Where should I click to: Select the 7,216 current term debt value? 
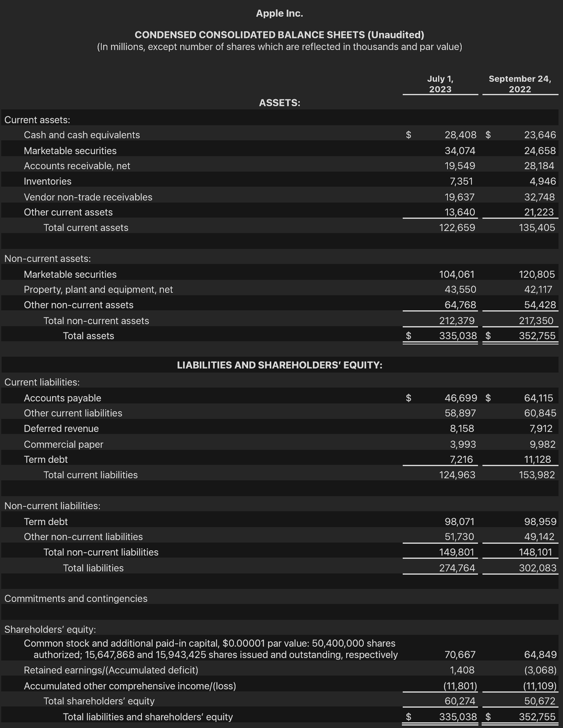461,460
